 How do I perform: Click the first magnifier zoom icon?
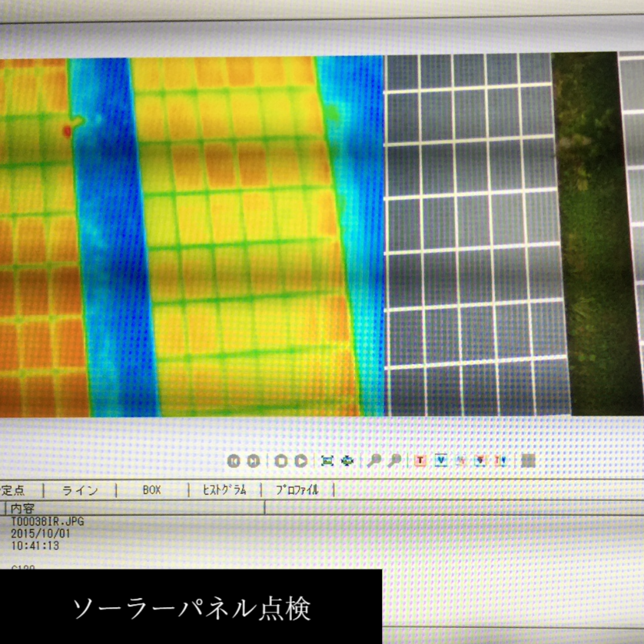[373, 460]
